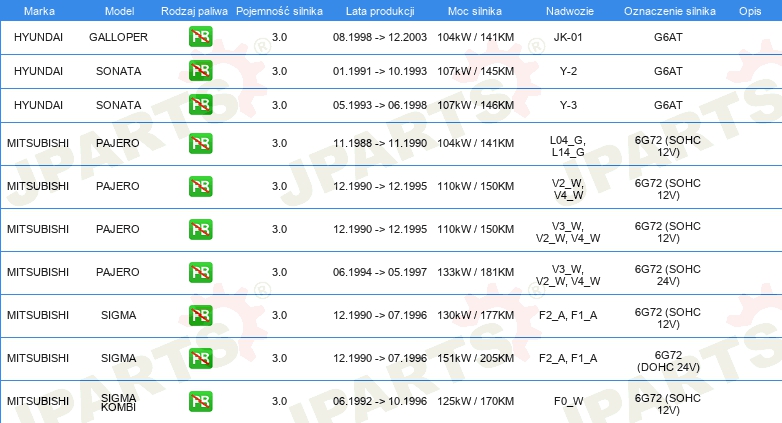This screenshot has height=423, width=782.
Task: Select the Oznaczenie silnika column header
Action: 669,11
